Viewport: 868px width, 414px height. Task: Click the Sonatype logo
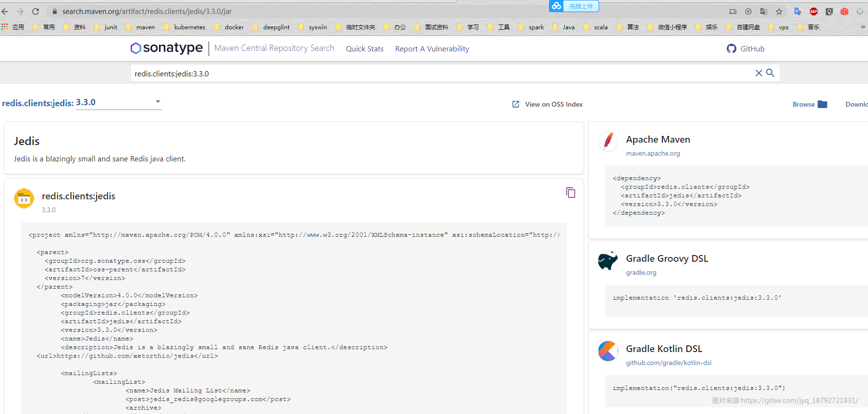click(167, 48)
